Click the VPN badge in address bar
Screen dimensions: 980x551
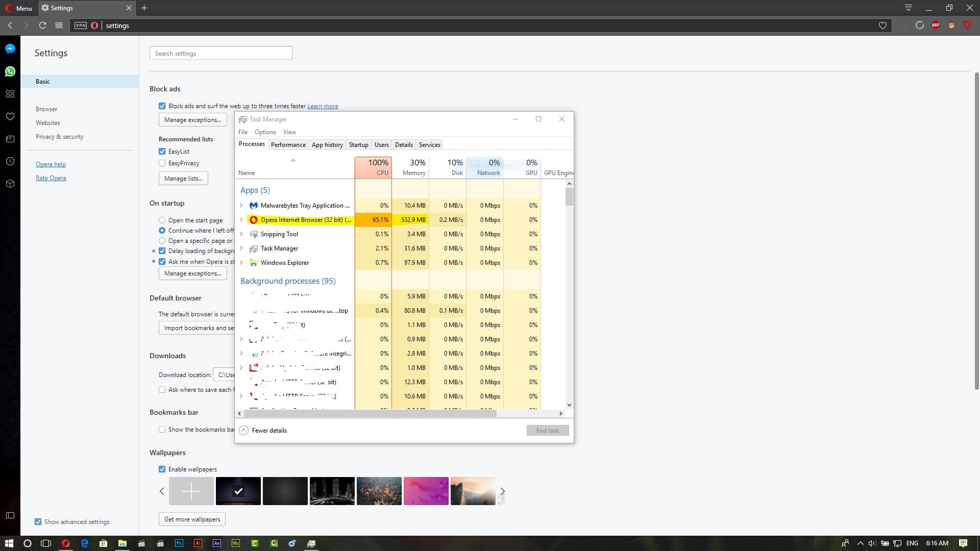pos(81,26)
